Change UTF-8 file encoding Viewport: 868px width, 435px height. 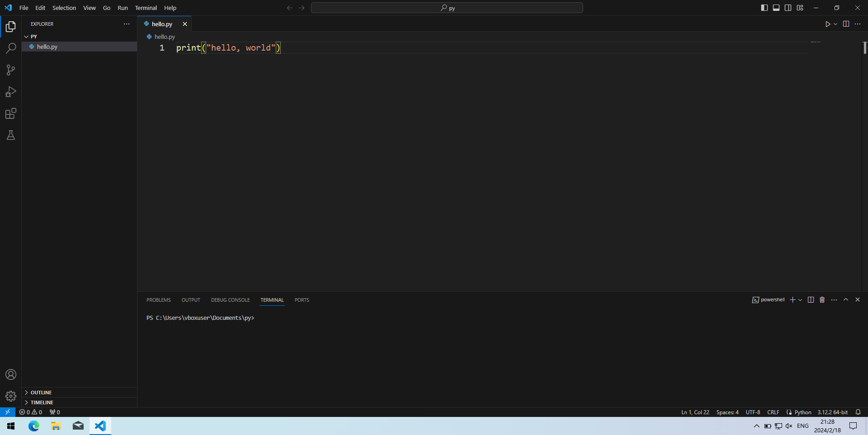753,412
